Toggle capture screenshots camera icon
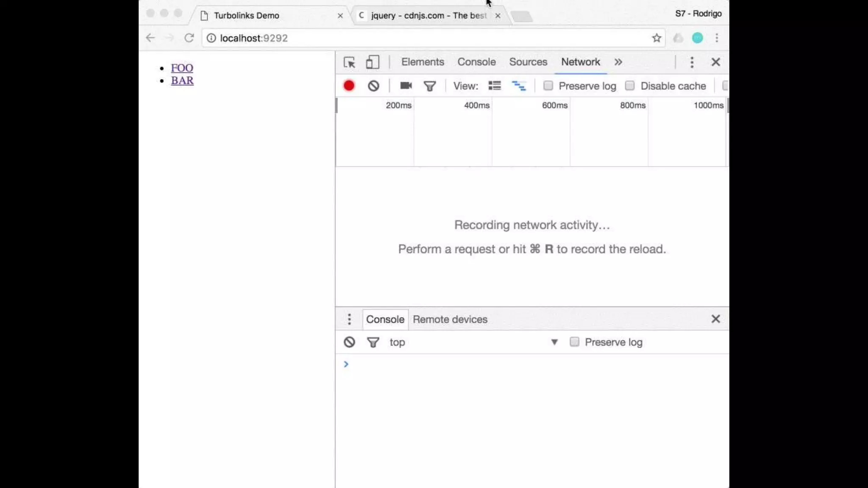868x488 pixels. 406,86
